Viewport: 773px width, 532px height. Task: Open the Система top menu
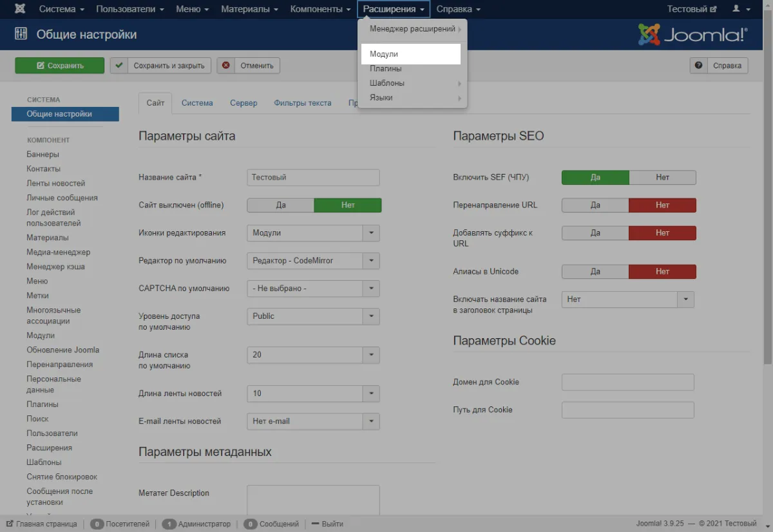62,10
